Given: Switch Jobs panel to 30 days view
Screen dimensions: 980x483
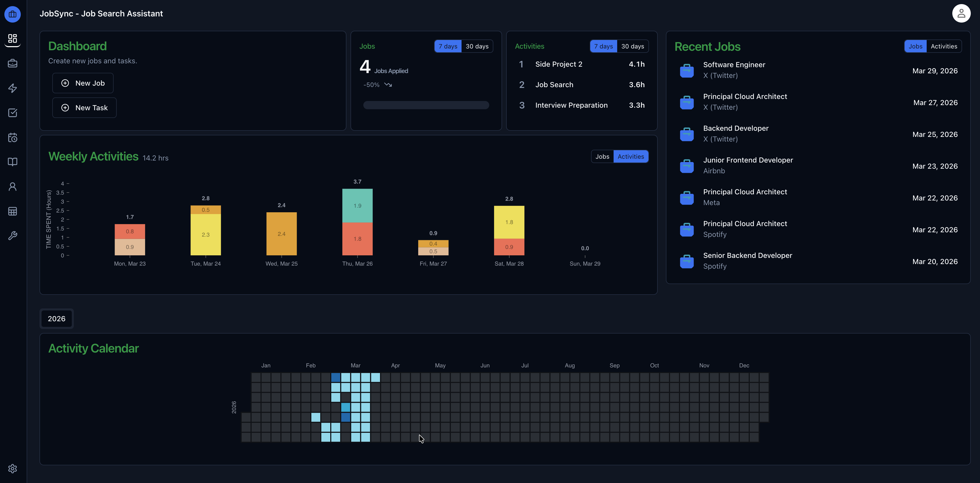Looking at the screenshot, I should 477,46.
